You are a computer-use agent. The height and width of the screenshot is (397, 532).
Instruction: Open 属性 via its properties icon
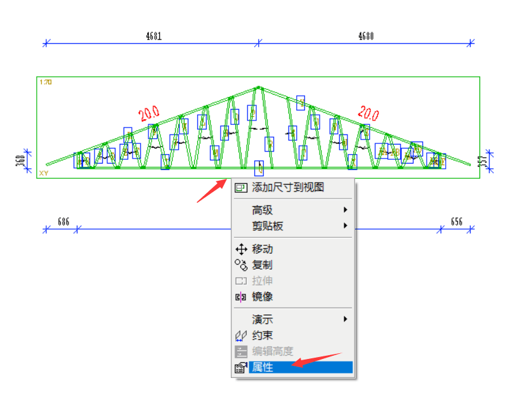click(x=241, y=367)
